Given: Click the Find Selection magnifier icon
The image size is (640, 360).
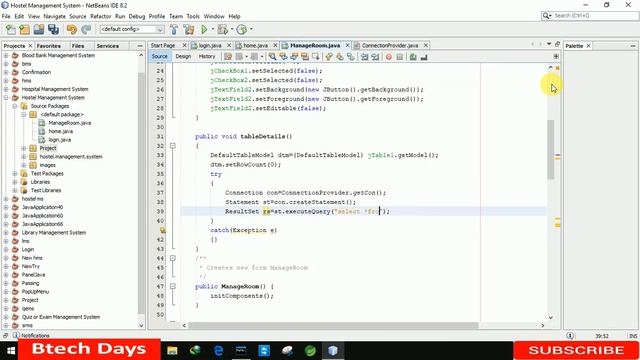Looking at the screenshot, I should pyautogui.click(x=272, y=57).
